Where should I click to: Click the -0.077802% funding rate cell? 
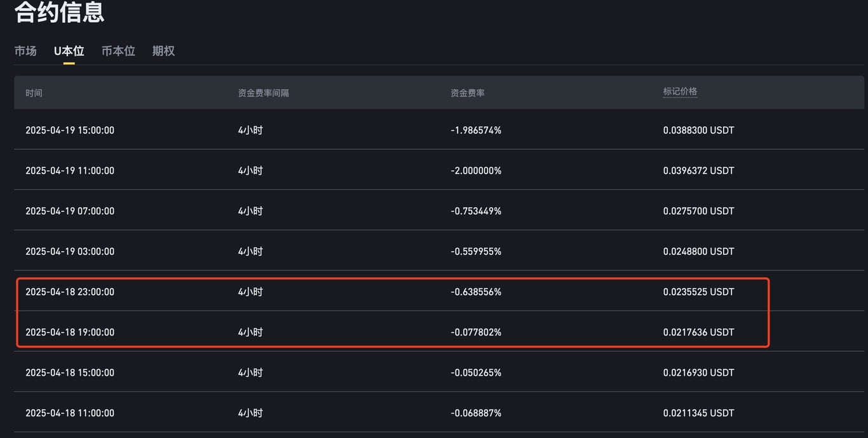pos(476,332)
